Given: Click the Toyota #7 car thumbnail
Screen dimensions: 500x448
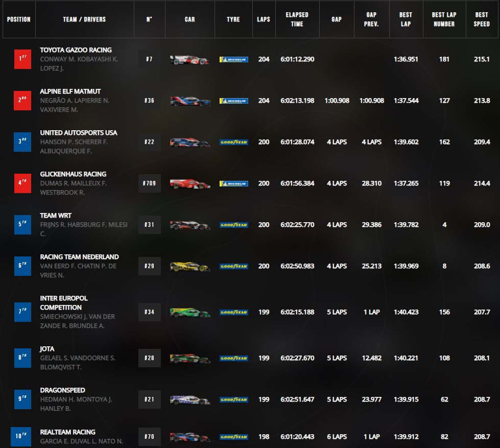Looking at the screenshot, I should pyautogui.click(x=189, y=59).
